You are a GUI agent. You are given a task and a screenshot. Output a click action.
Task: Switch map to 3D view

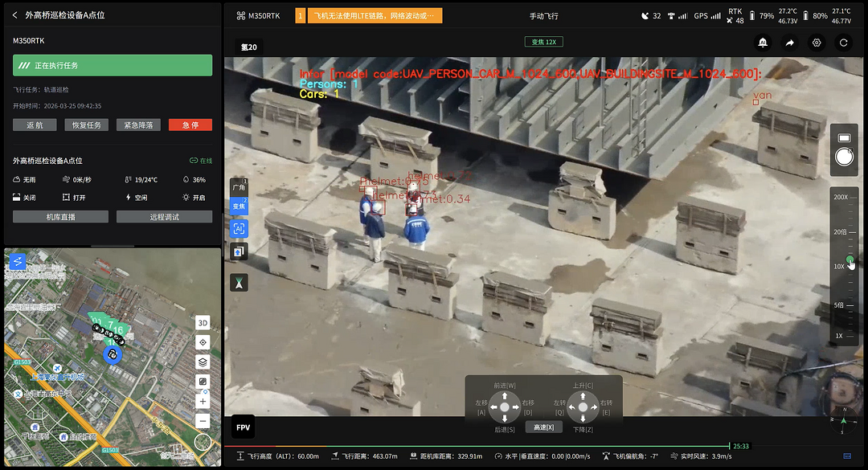[203, 323]
